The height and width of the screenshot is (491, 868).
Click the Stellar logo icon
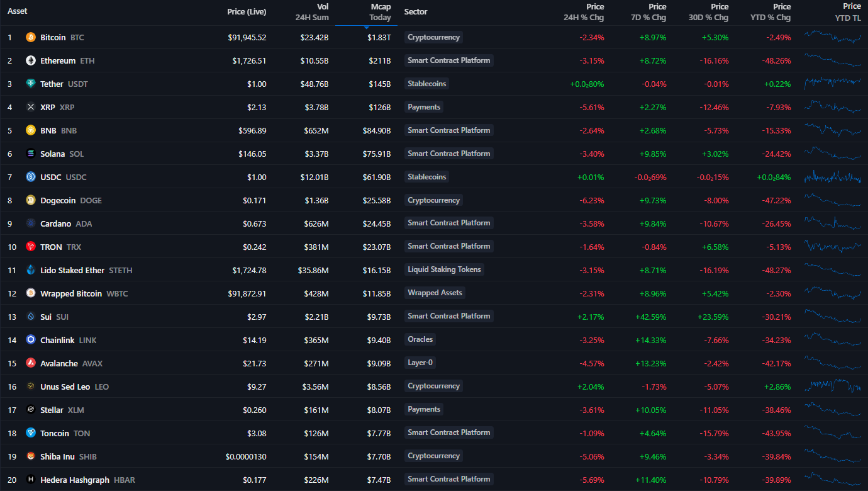30,410
